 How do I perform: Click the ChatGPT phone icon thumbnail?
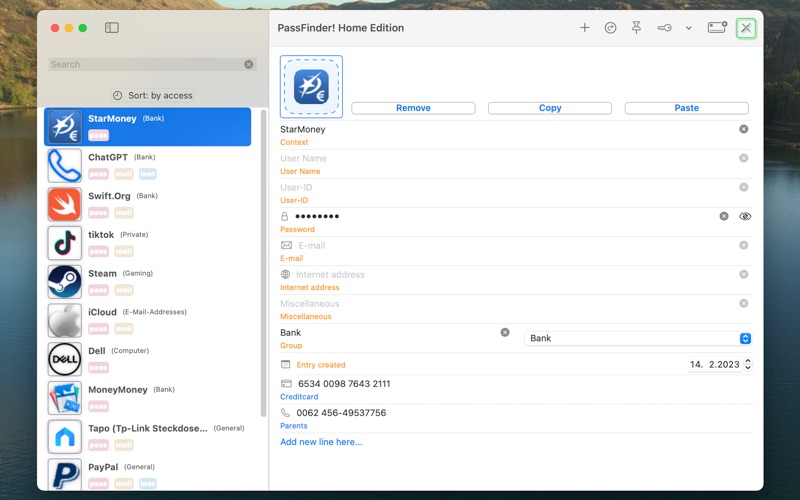pyautogui.click(x=65, y=166)
